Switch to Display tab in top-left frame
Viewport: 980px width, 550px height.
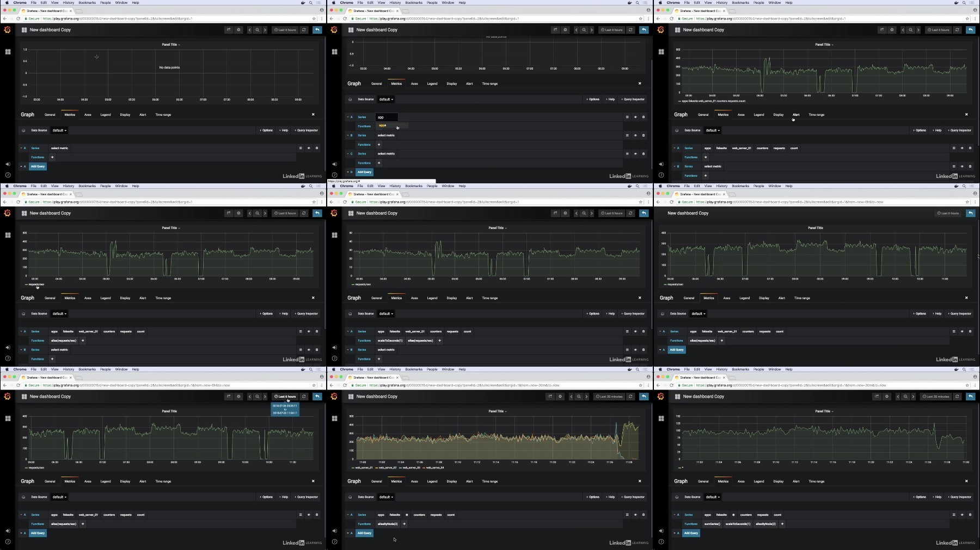tap(125, 115)
